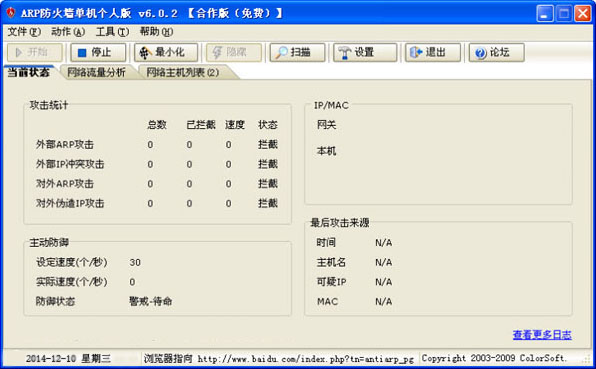Viewport: 596px width, 369px height.
Task: Click the 网关 gateway label
Action: click(x=327, y=125)
